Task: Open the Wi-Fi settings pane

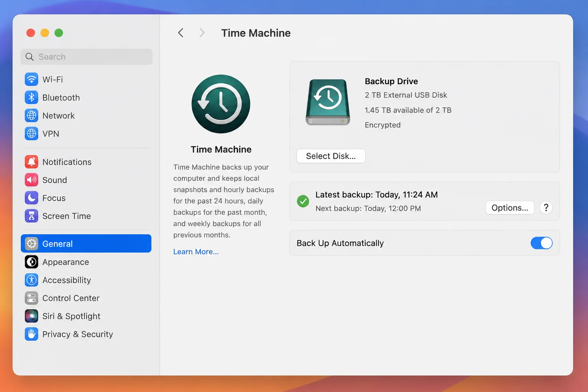Action: tap(86, 79)
